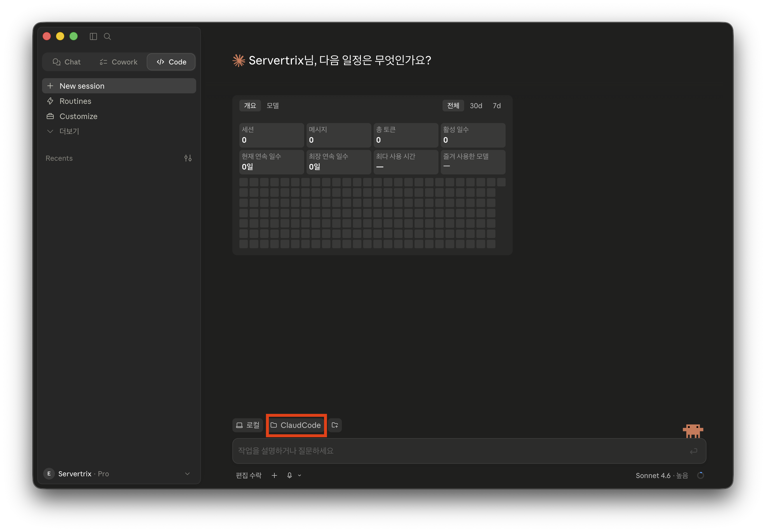Switch to the Chat tab
This screenshot has width=766, height=532.
pyautogui.click(x=67, y=62)
